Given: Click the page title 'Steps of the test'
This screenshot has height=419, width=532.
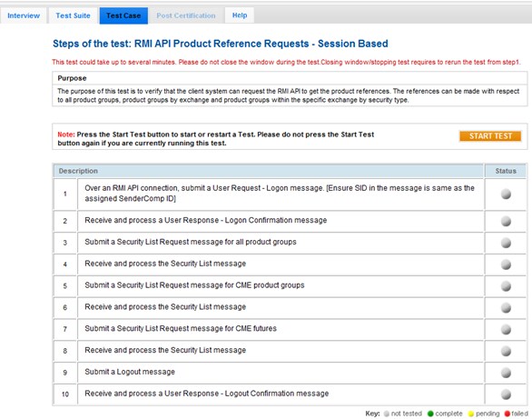Looking at the screenshot, I should (x=221, y=44).
